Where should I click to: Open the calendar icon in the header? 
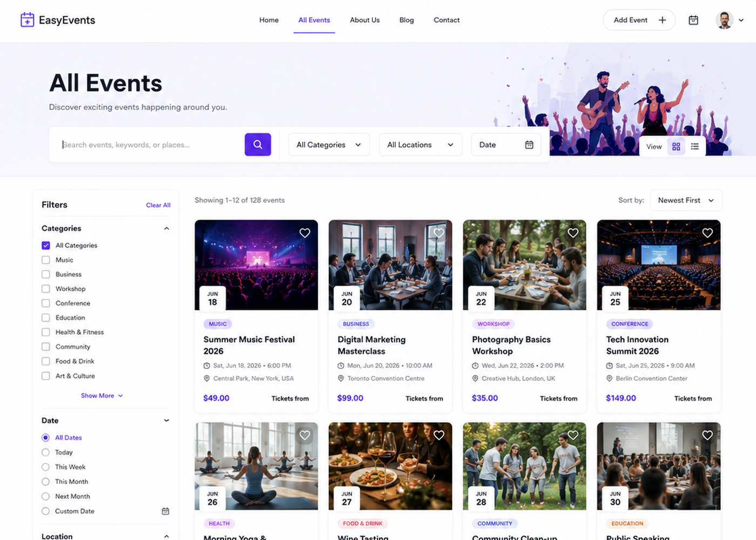coord(693,20)
